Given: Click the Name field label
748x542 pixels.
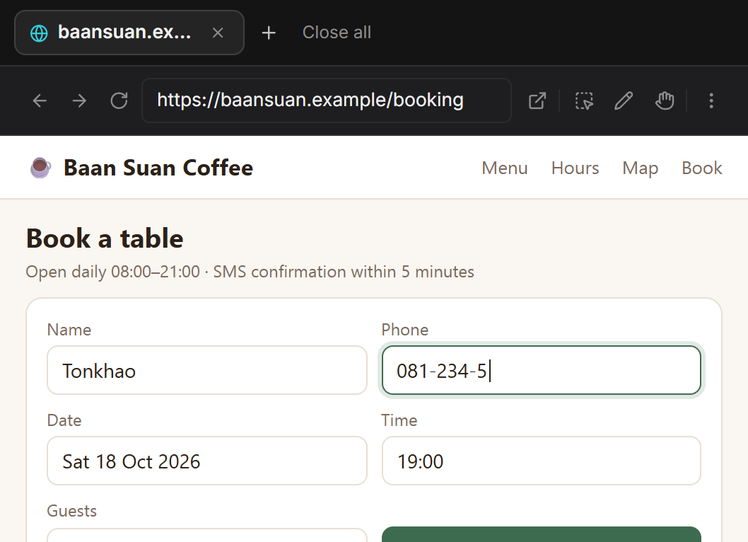Looking at the screenshot, I should 69,330.
